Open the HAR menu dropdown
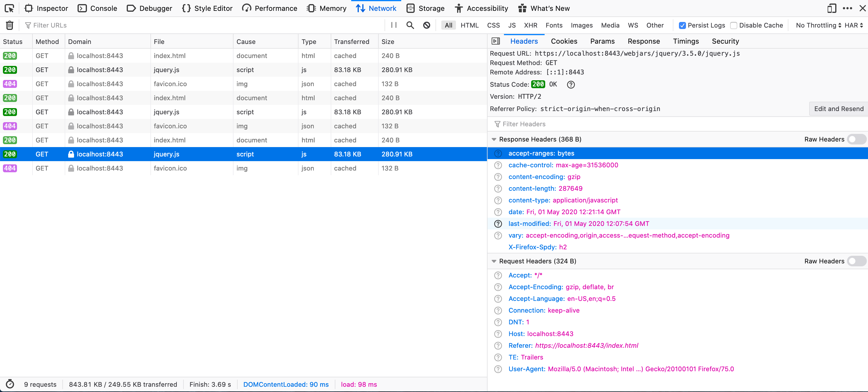The height and width of the screenshot is (392, 868). point(854,25)
